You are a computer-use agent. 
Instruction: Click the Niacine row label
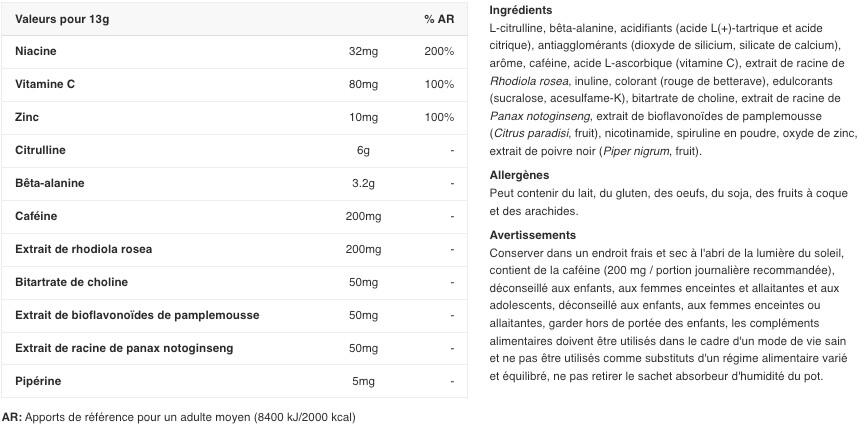click(x=36, y=51)
